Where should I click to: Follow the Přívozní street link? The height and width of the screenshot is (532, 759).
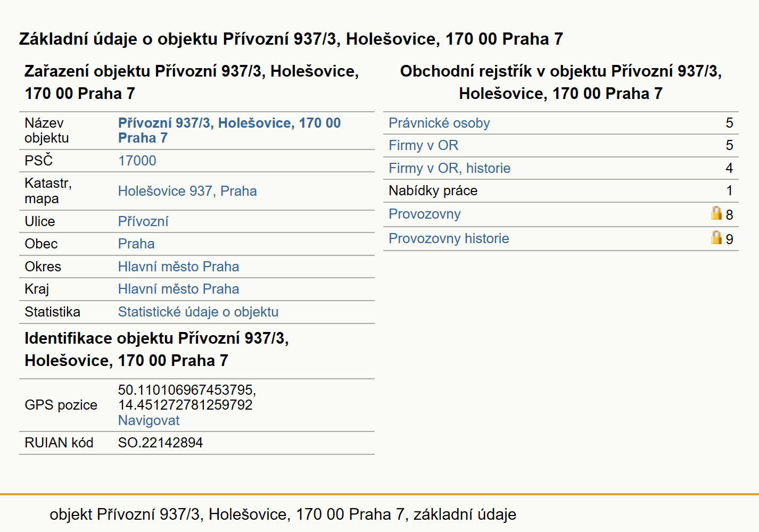(x=143, y=221)
